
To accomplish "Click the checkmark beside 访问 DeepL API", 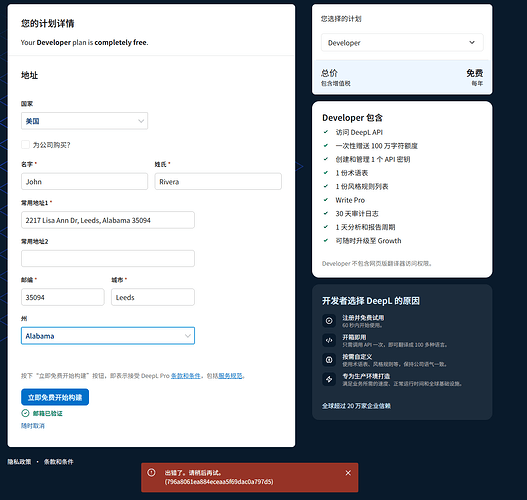I will click(x=326, y=132).
